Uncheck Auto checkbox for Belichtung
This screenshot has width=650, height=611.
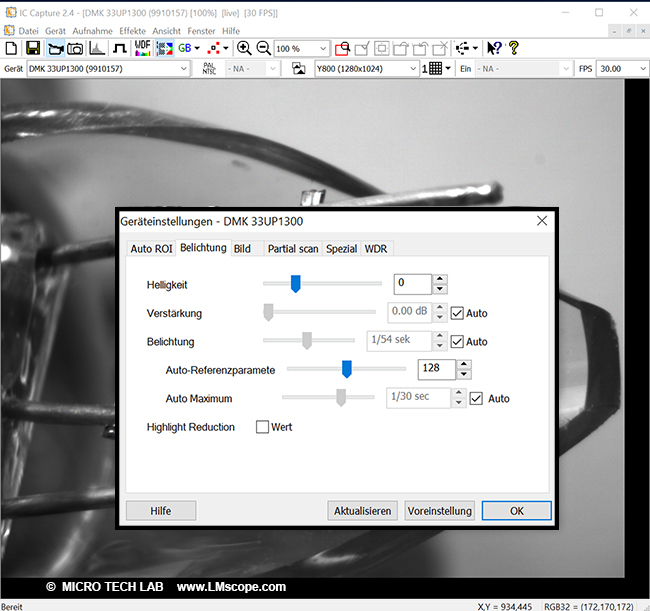[457, 341]
